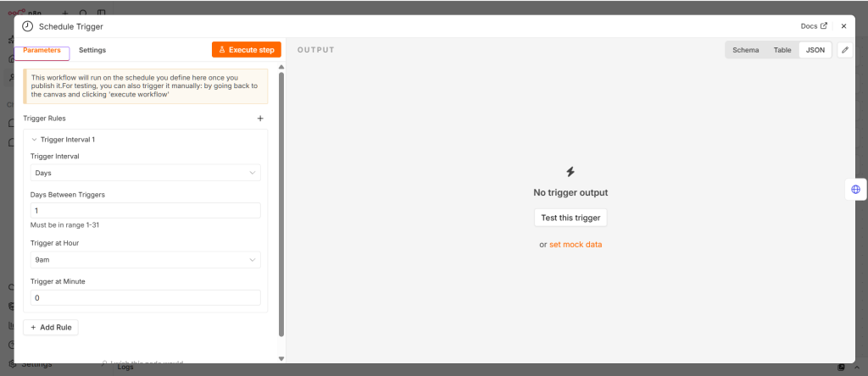Open the Trigger at Hour 9am dropdown
This screenshot has height=376, width=868.
145,260
